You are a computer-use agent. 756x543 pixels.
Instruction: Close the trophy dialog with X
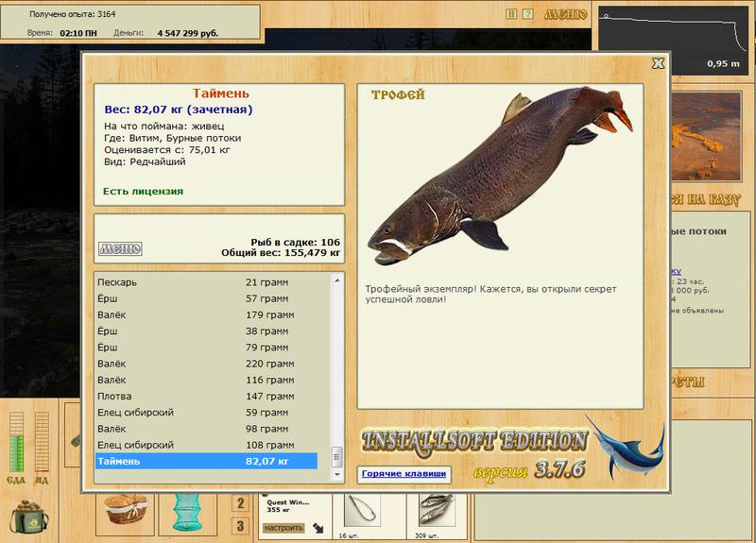click(658, 63)
